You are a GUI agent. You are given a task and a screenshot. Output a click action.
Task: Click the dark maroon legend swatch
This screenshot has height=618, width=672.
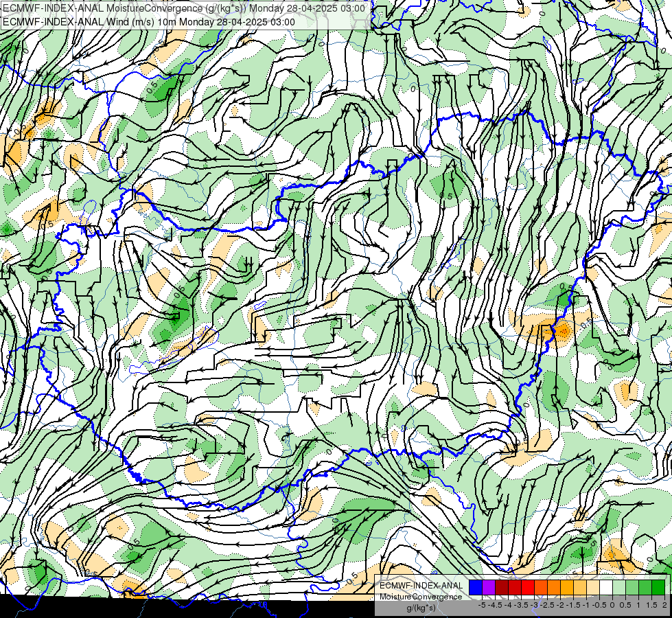pyautogui.click(x=502, y=587)
